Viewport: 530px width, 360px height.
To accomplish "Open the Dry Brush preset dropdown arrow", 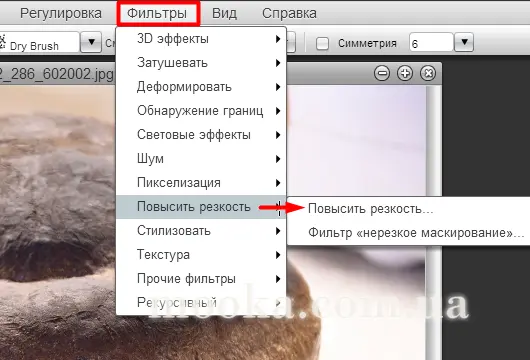I will [91, 42].
